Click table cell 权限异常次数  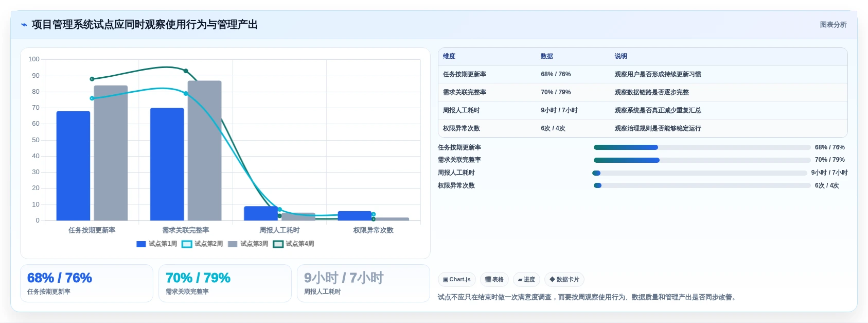[x=462, y=129]
